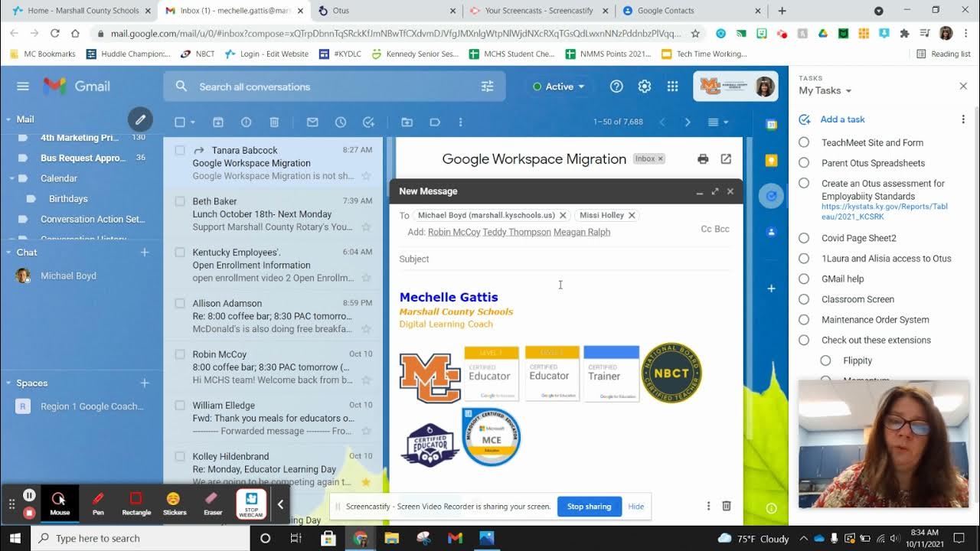Open kystats.ky.gov task link

click(884, 212)
